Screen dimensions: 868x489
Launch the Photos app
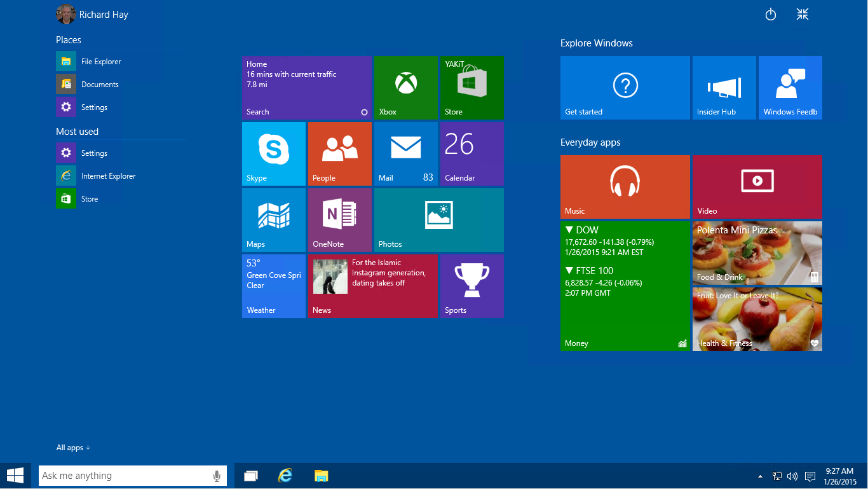(x=438, y=219)
